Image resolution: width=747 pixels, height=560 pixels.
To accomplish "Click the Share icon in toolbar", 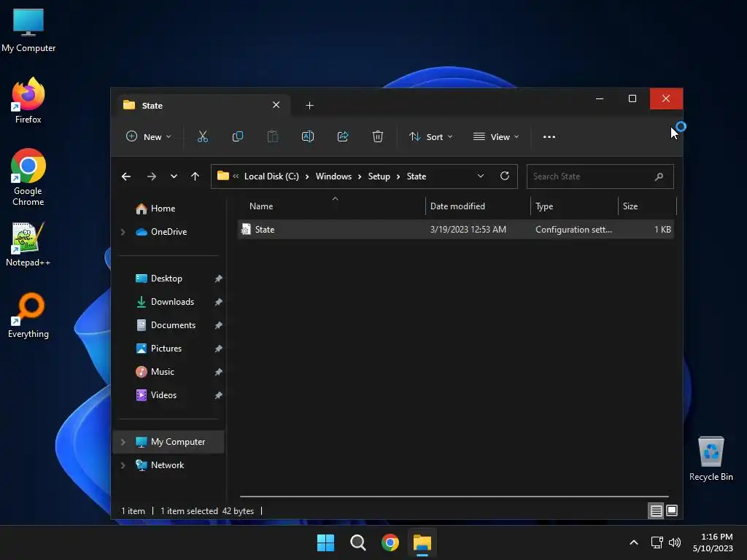I will (x=343, y=136).
